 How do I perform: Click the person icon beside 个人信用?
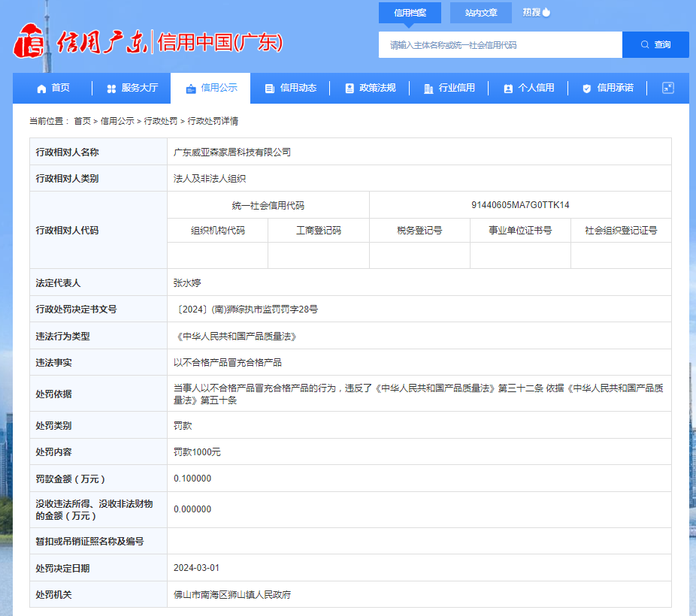tap(508, 89)
